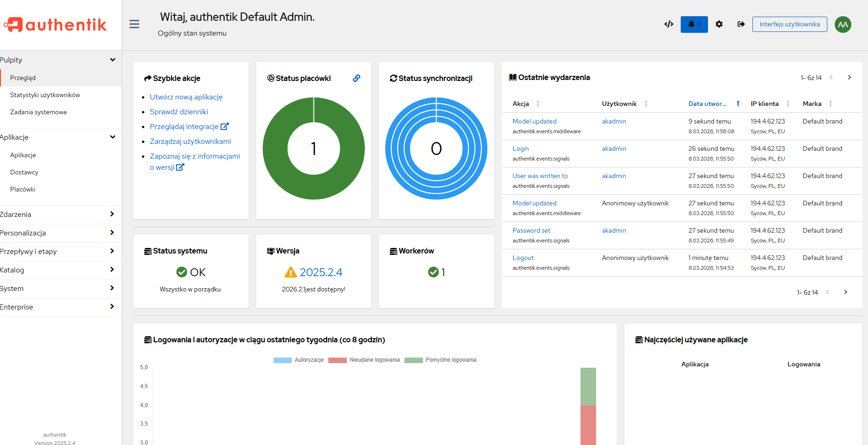Click the version warning triangle icon
Screen dimensions: 868x445
point(290,272)
